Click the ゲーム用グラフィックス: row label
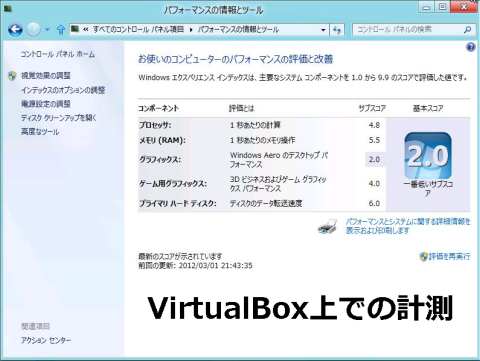This screenshot has width=480, height=361. [173, 184]
